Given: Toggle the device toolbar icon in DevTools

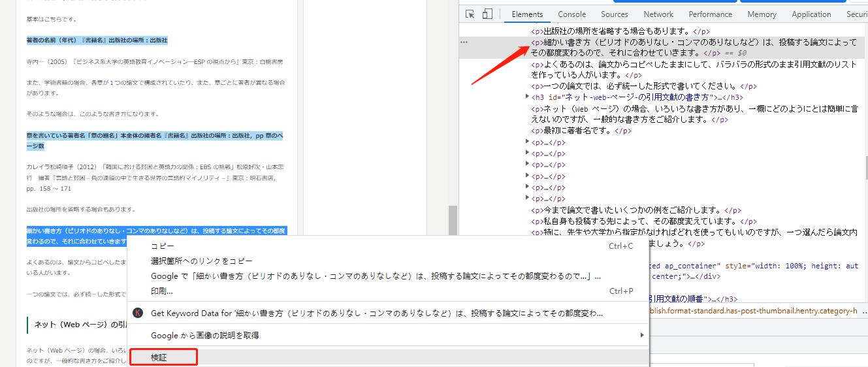Looking at the screenshot, I should 487,14.
